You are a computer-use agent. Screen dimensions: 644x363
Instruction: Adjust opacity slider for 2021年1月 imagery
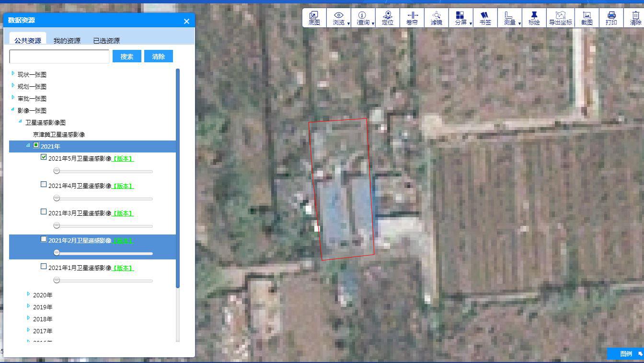point(57,280)
